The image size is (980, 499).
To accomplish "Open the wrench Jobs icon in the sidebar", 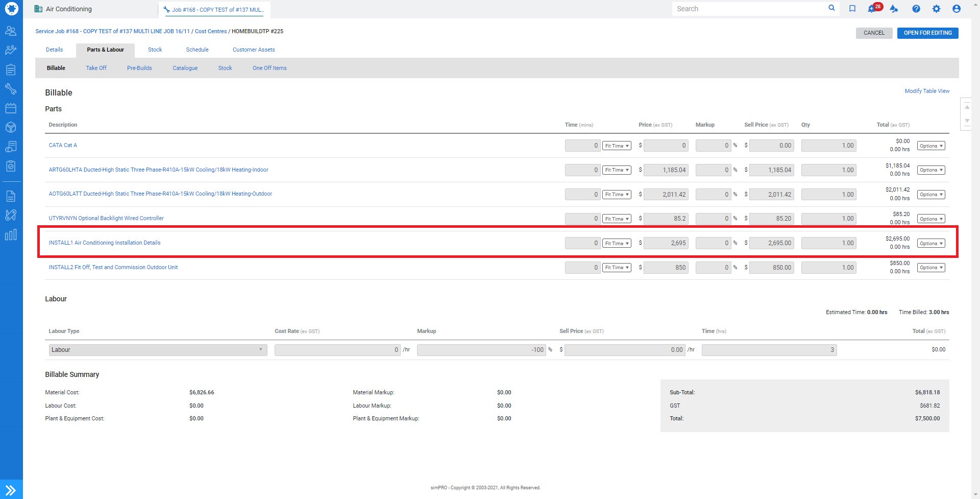I will (11, 89).
